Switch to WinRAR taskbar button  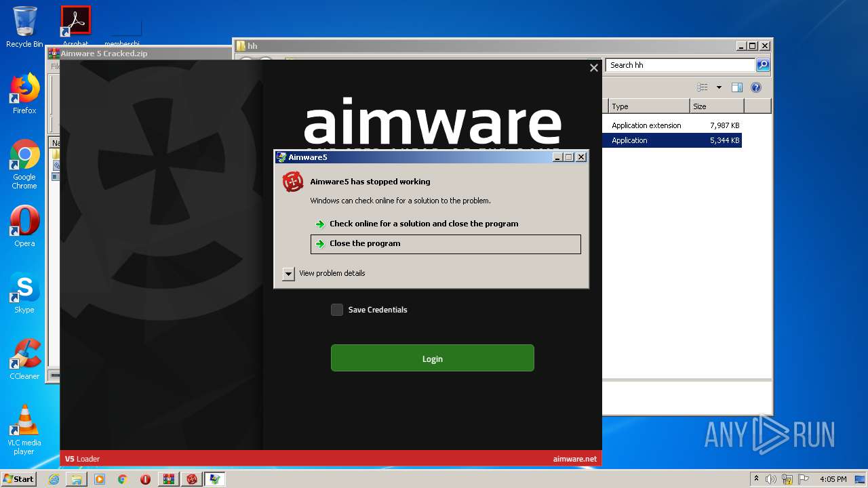[169, 479]
